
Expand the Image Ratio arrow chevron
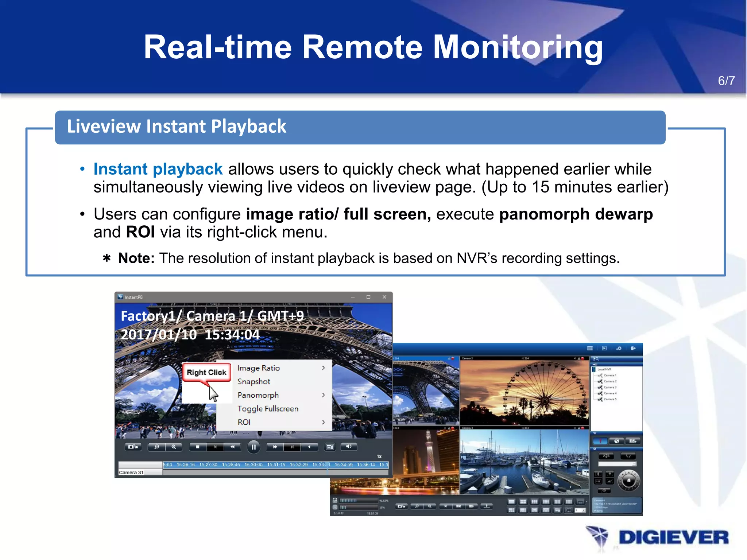click(324, 368)
